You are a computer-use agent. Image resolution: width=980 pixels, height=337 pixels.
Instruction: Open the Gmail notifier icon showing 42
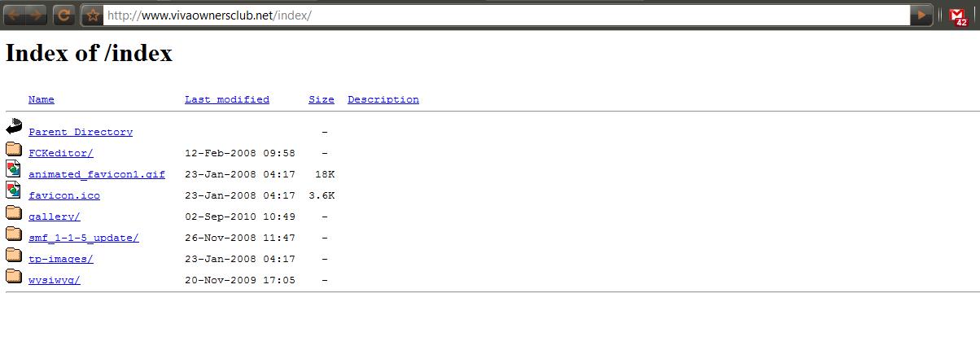(x=958, y=15)
